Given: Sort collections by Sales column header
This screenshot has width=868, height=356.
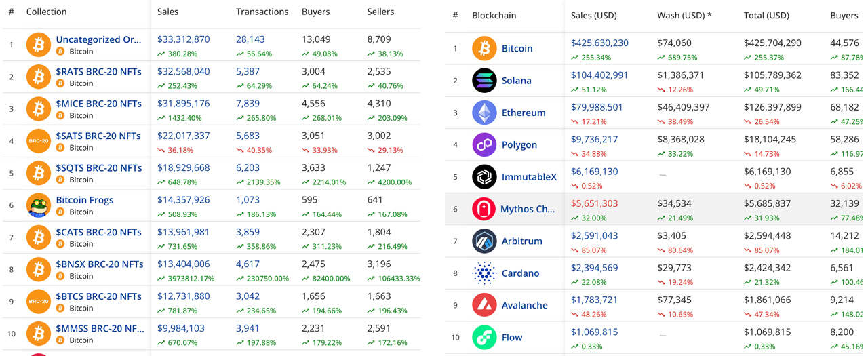Looking at the screenshot, I should point(167,12).
